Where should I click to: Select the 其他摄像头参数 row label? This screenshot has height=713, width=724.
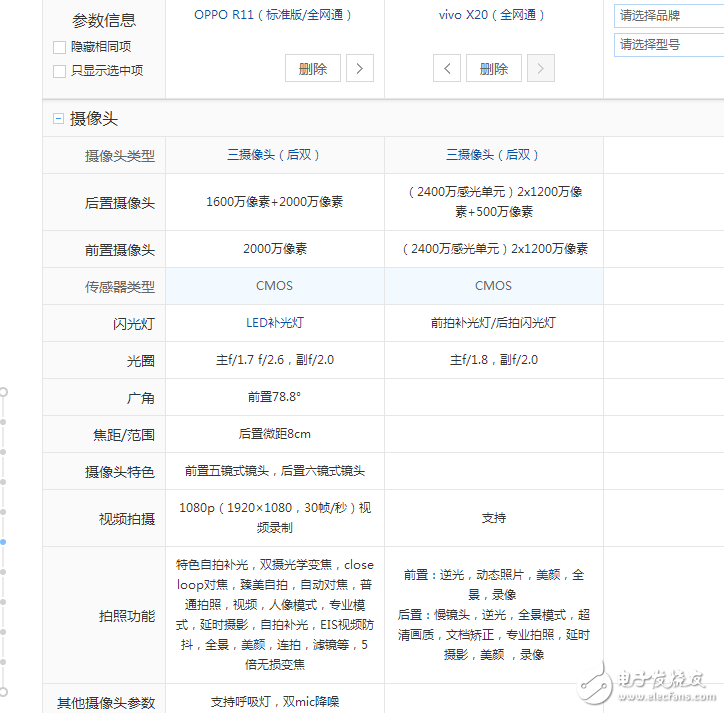point(106,703)
